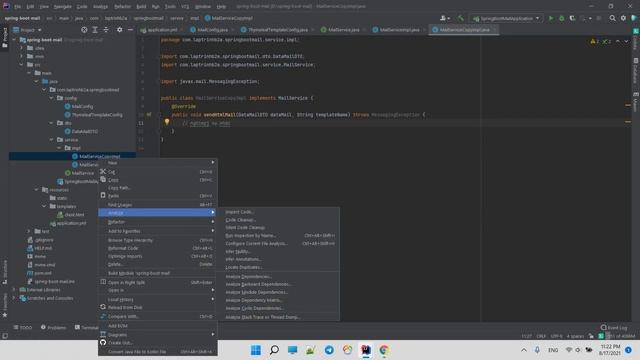
Task: Switch to MailService.java editor tab
Action: (x=343, y=30)
